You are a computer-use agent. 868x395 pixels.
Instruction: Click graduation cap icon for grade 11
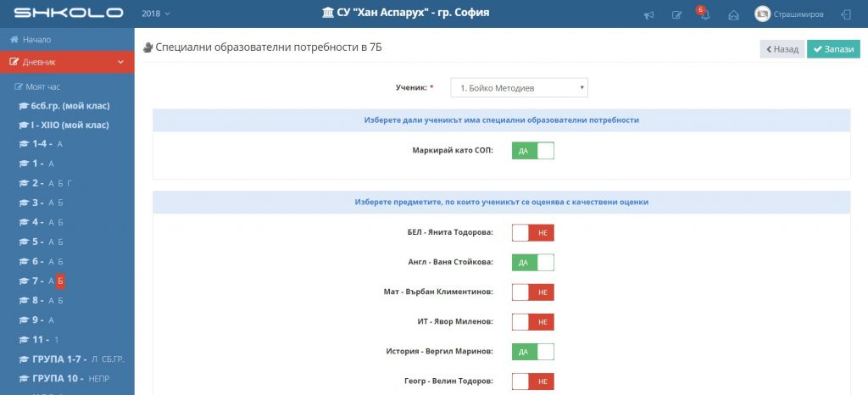23,340
